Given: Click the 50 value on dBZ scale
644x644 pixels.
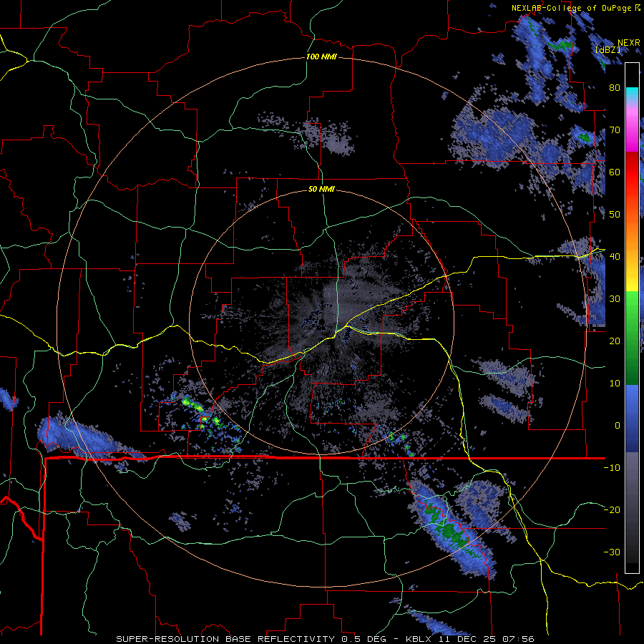Looking at the screenshot, I should (615, 215).
